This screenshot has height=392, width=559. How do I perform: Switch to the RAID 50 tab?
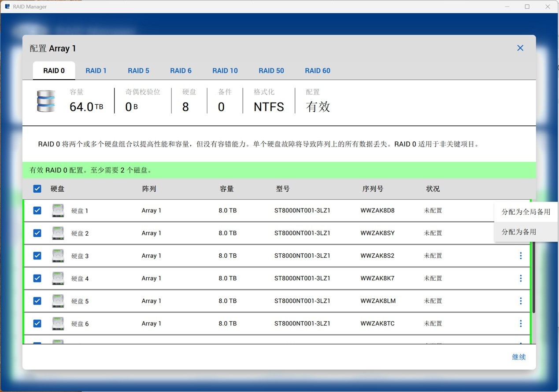pos(271,70)
